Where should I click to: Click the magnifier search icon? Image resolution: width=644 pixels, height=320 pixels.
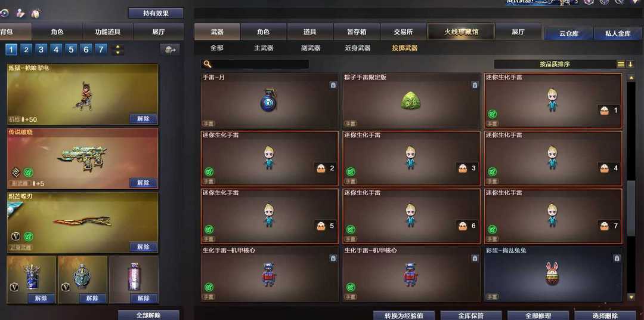208,64
